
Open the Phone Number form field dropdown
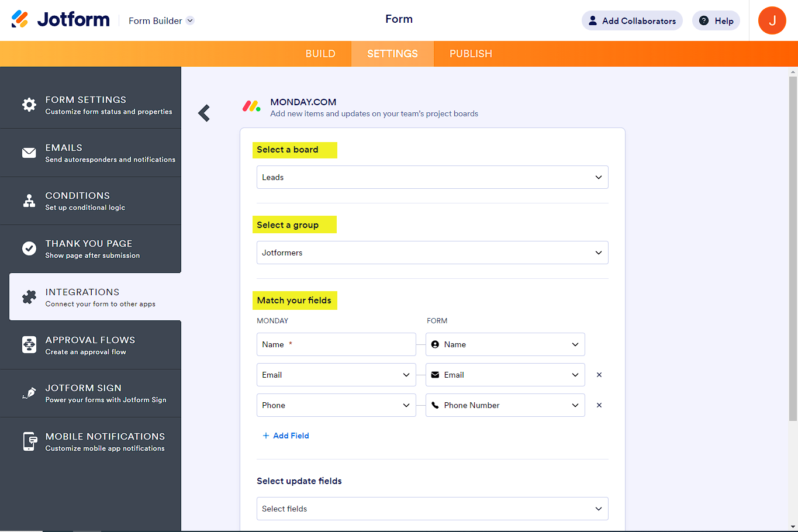(505, 405)
